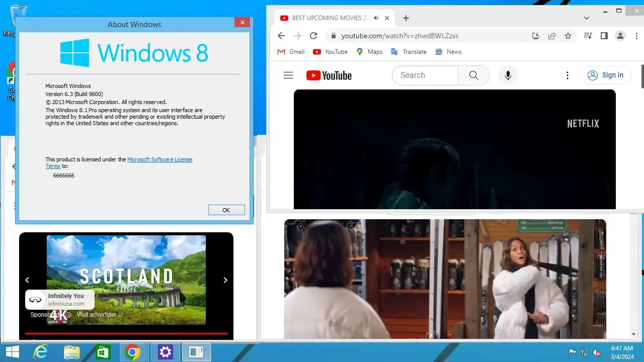The image size is (644, 362).
Task: Share this page using the share icon
Action: coord(552,36)
